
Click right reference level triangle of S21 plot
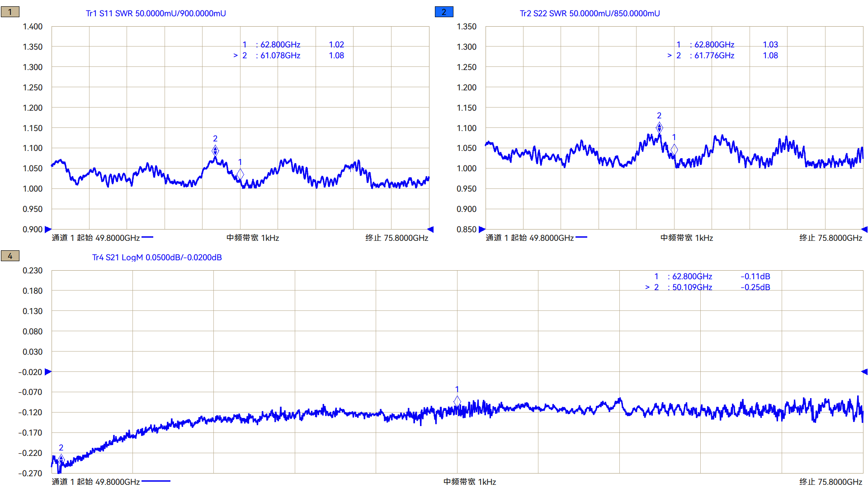click(x=864, y=372)
